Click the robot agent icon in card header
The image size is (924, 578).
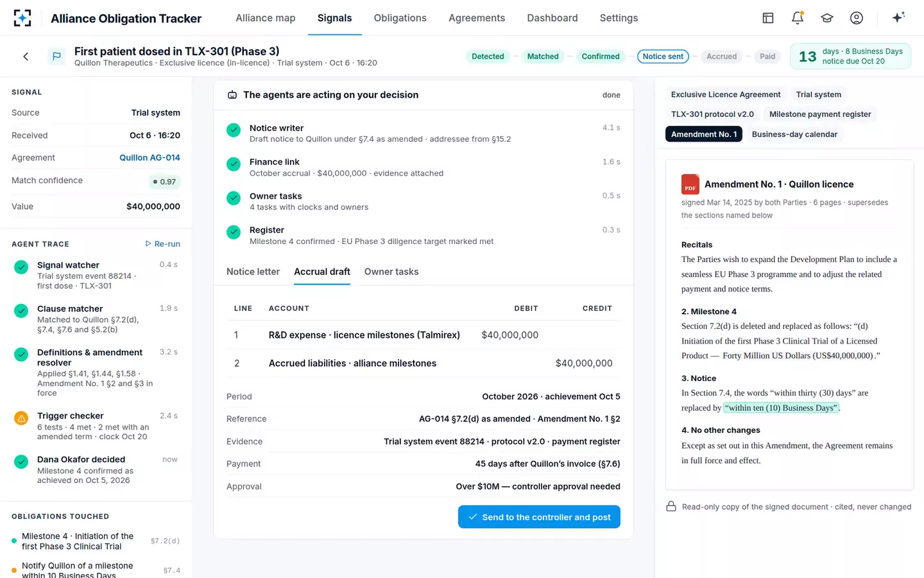pyautogui.click(x=232, y=95)
